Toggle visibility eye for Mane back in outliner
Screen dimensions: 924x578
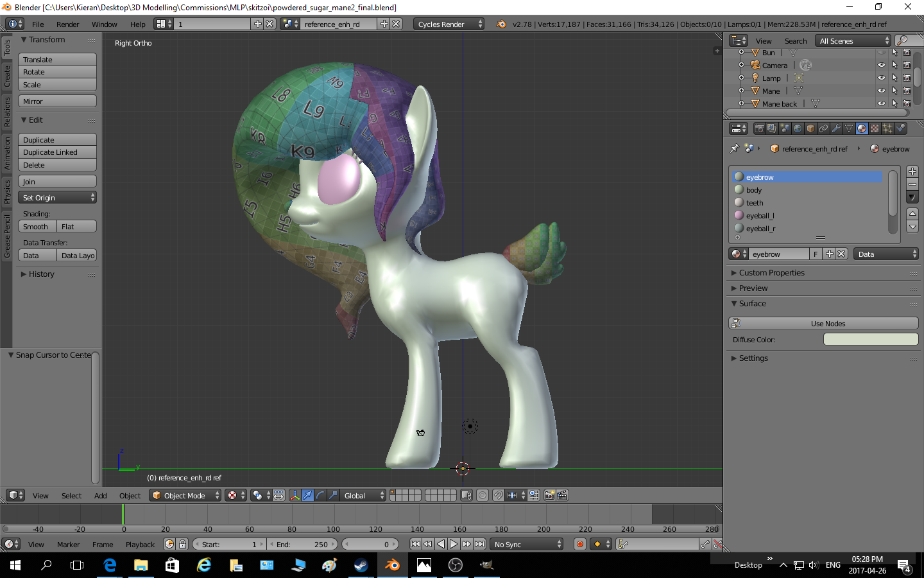[x=882, y=103]
